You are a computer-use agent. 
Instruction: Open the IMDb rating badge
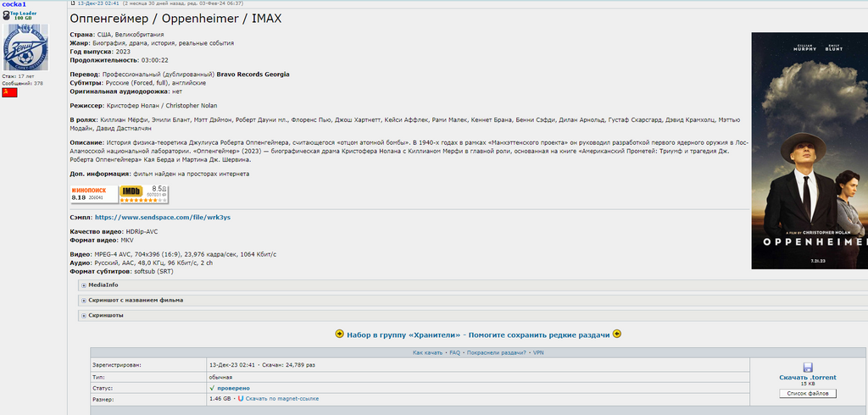(144, 194)
